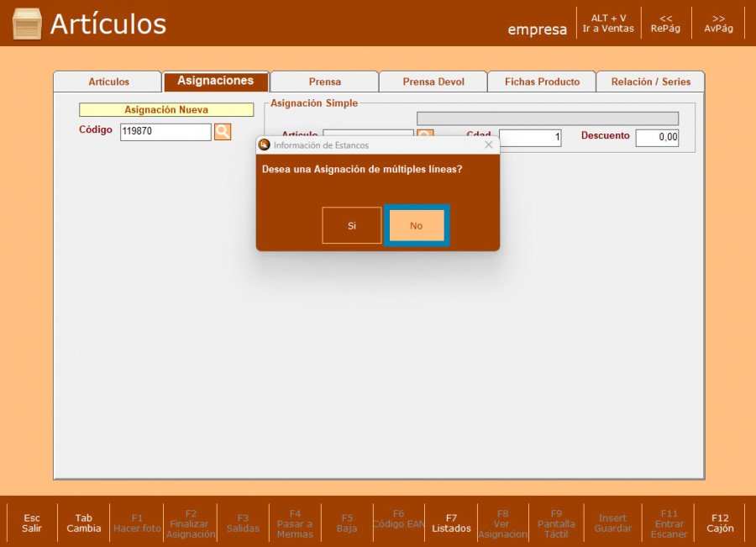The width and height of the screenshot is (756, 547).
Task: Click the RePág previous page button
Action: [665, 23]
